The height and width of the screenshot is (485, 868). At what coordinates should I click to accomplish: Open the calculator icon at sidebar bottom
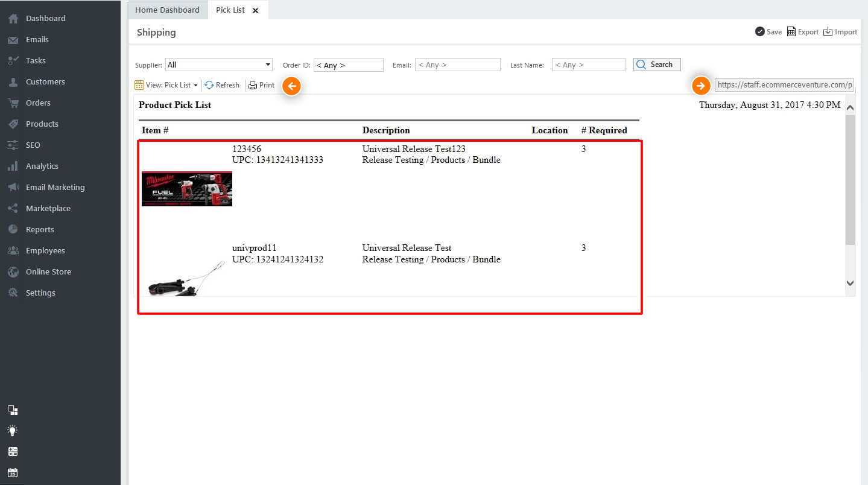click(x=13, y=452)
